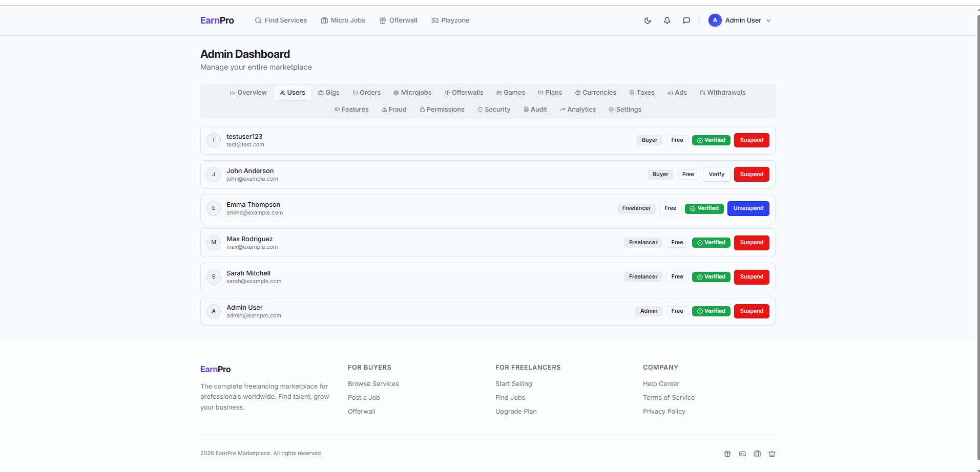The width and height of the screenshot is (980, 472).
Task: Open the Privacy Policy footer link
Action: point(664,412)
